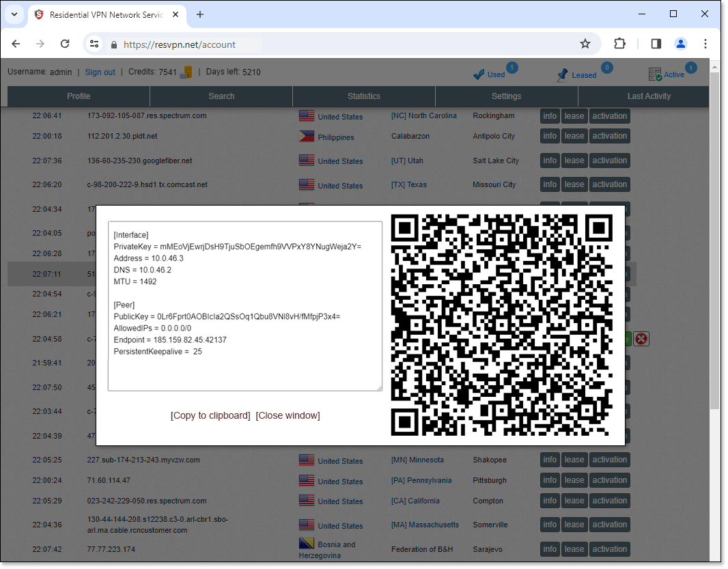Click the Philippines country link
Viewport: 728px width, 569px height.
pos(336,137)
